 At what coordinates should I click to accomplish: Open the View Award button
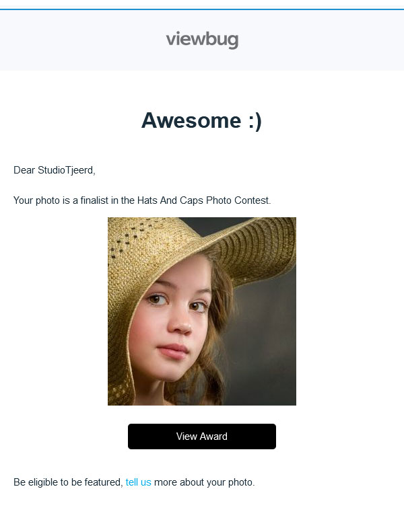click(x=202, y=436)
